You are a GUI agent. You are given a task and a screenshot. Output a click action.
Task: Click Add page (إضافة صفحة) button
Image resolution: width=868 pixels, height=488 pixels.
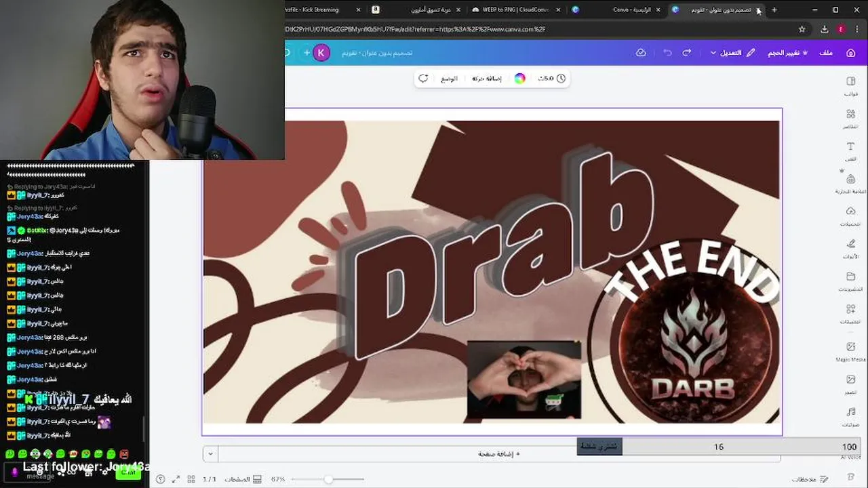499,454
